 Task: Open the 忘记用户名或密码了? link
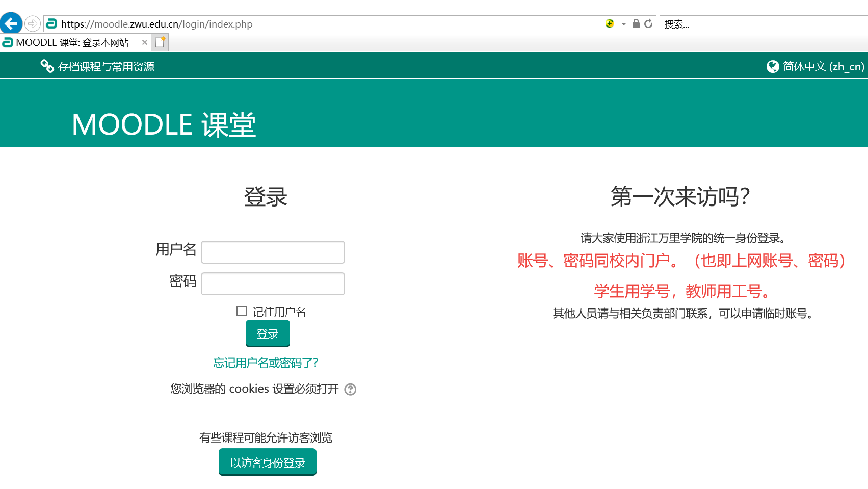266,363
